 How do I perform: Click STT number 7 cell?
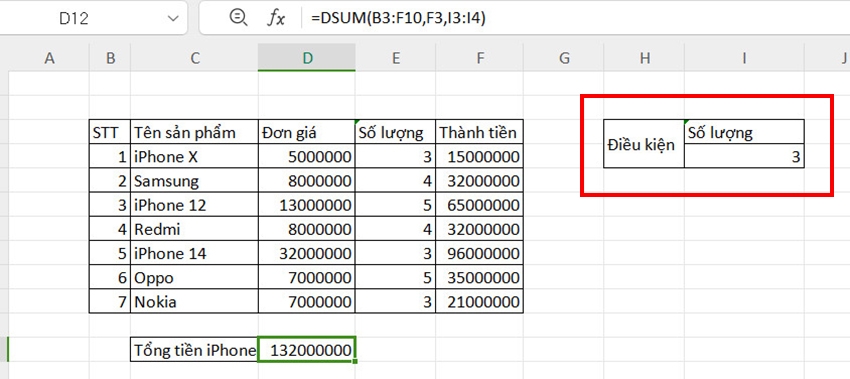pos(110,301)
